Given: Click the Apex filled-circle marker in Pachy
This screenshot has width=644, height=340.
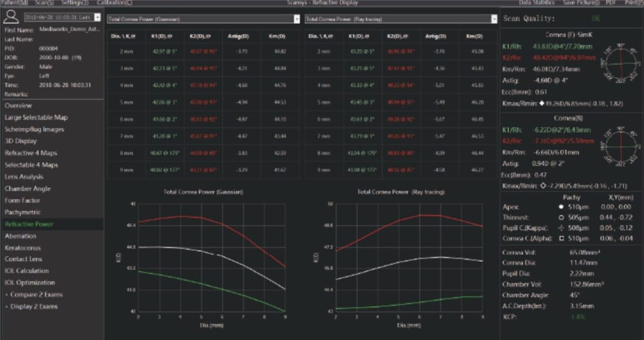Looking at the screenshot, I should pyautogui.click(x=560, y=207).
